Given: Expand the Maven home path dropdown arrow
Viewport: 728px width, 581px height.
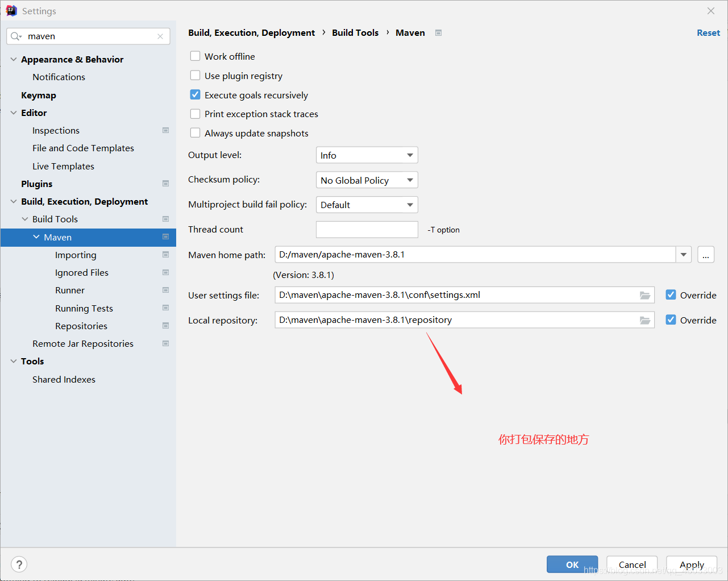Looking at the screenshot, I should [683, 255].
